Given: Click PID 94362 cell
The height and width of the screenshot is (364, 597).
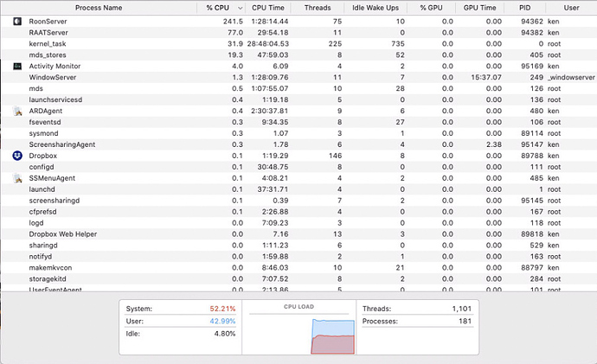Looking at the screenshot, I should [x=532, y=22].
